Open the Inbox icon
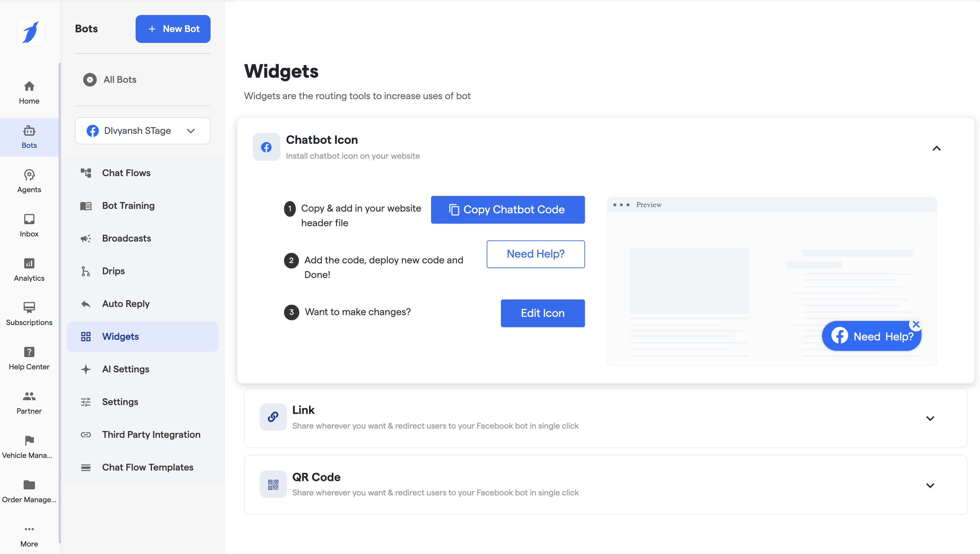980x554 pixels. [29, 219]
